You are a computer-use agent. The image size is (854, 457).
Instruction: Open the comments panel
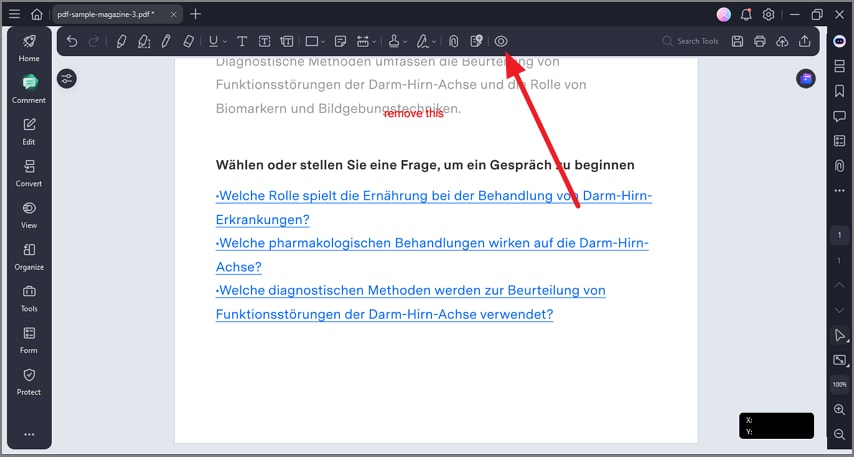click(x=839, y=116)
